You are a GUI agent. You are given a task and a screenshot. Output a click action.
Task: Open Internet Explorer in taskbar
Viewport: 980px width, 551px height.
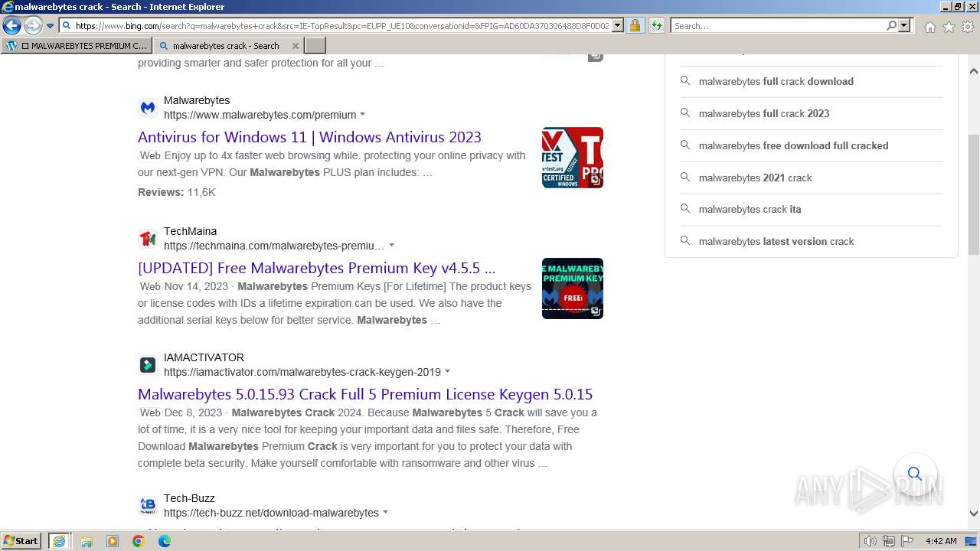click(x=59, y=541)
